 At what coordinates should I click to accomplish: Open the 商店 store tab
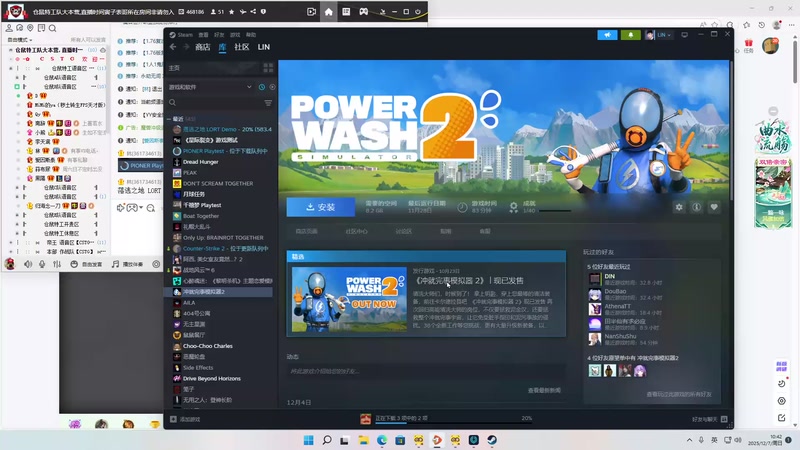[203, 47]
